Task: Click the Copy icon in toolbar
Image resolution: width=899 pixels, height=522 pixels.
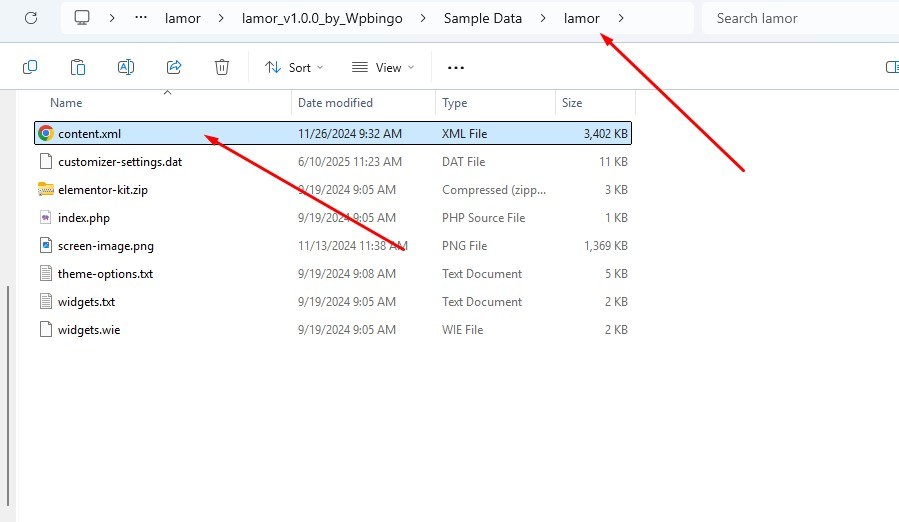Action: click(x=30, y=68)
